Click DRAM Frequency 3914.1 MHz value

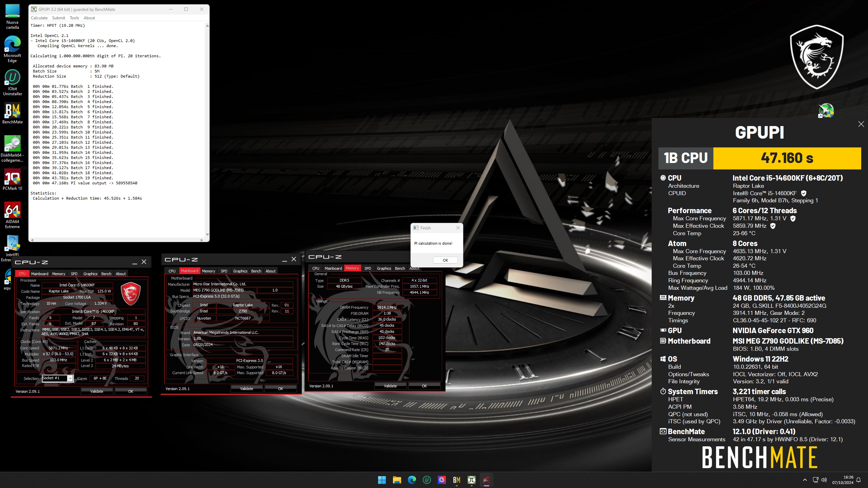(x=387, y=307)
